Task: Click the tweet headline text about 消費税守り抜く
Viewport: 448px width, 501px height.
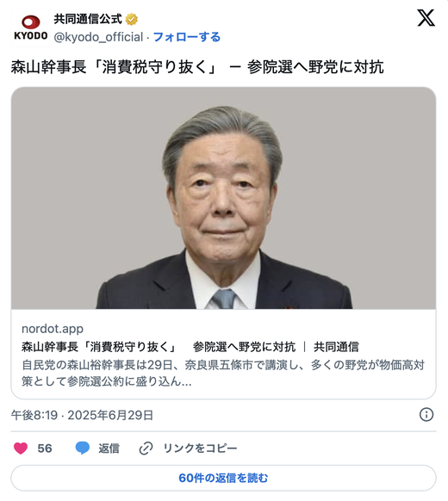Action: click(x=197, y=67)
